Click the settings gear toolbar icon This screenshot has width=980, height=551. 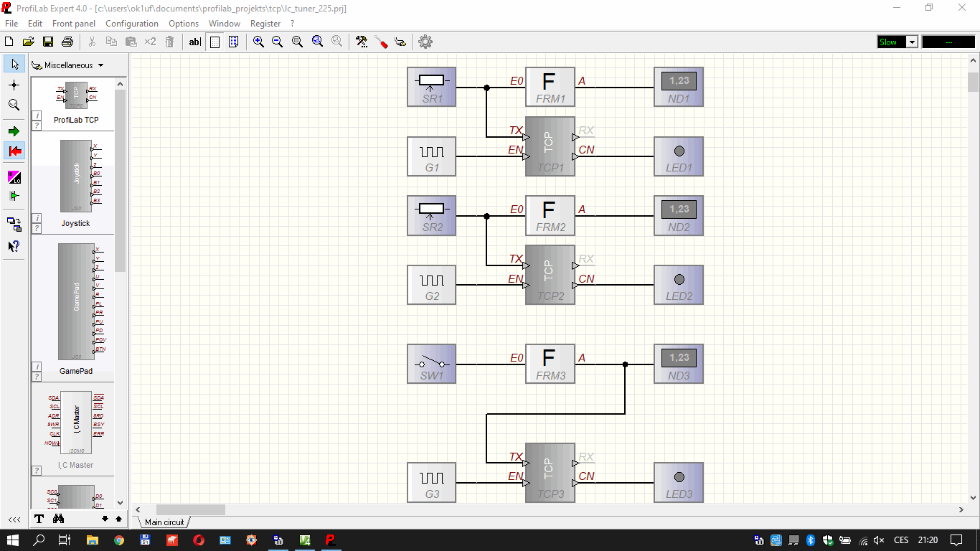pos(425,42)
